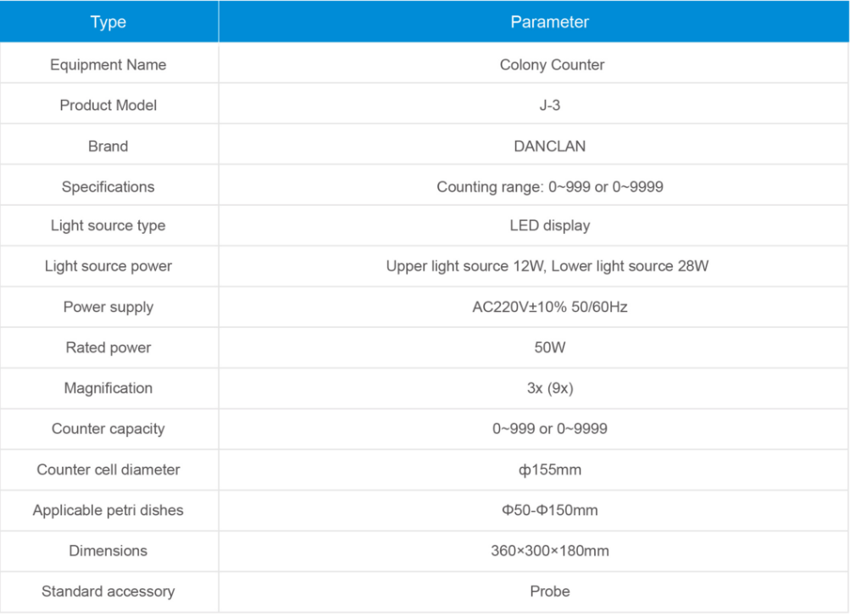Click the Upper light source 12W text
The height and width of the screenshot is (616, 850).
coord(464,266)
